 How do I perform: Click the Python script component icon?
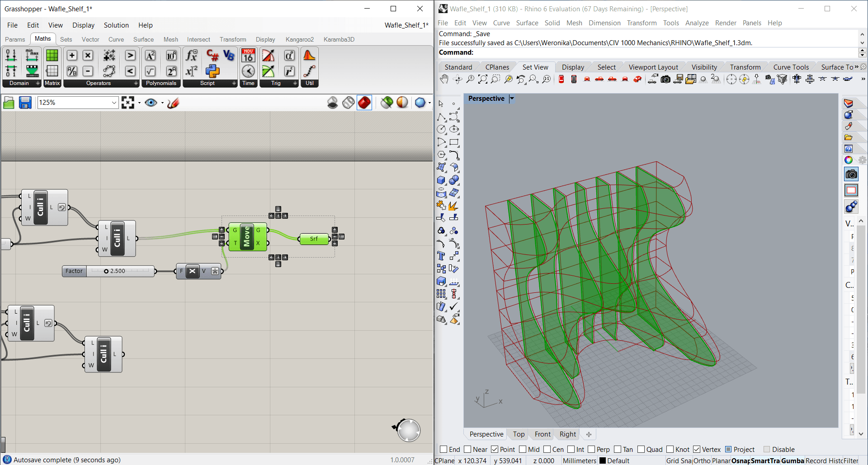pos(212,71)
